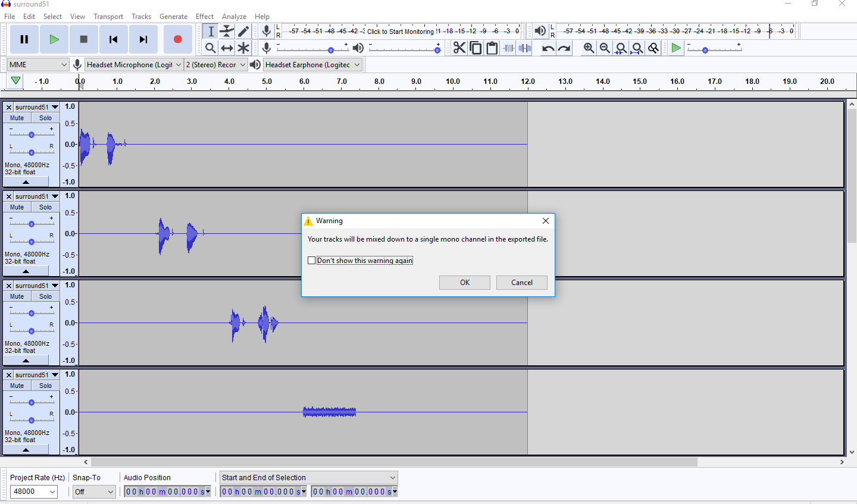This screenshot has height=504, width=857.
Task: Select the Selection tool
Action: [210, 31]
